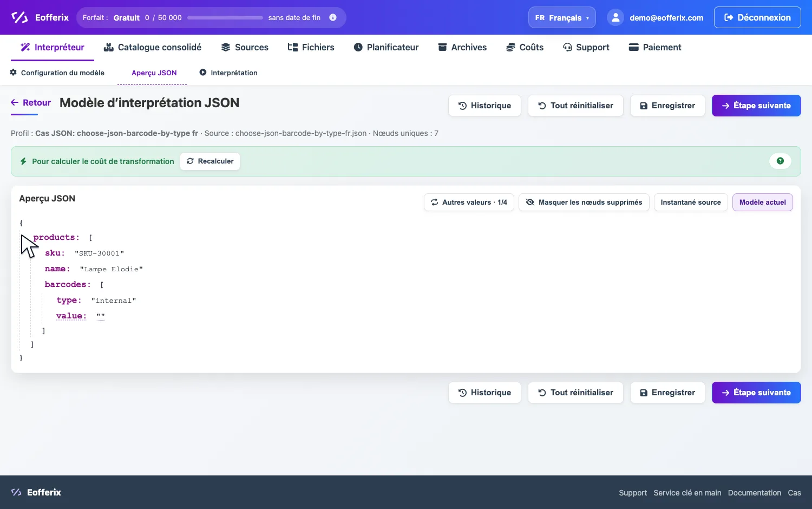Image resolution: width=812 pixels, height=509 pixels.
Task: Open the Fichiers section
Action: (x=311, y=47)
